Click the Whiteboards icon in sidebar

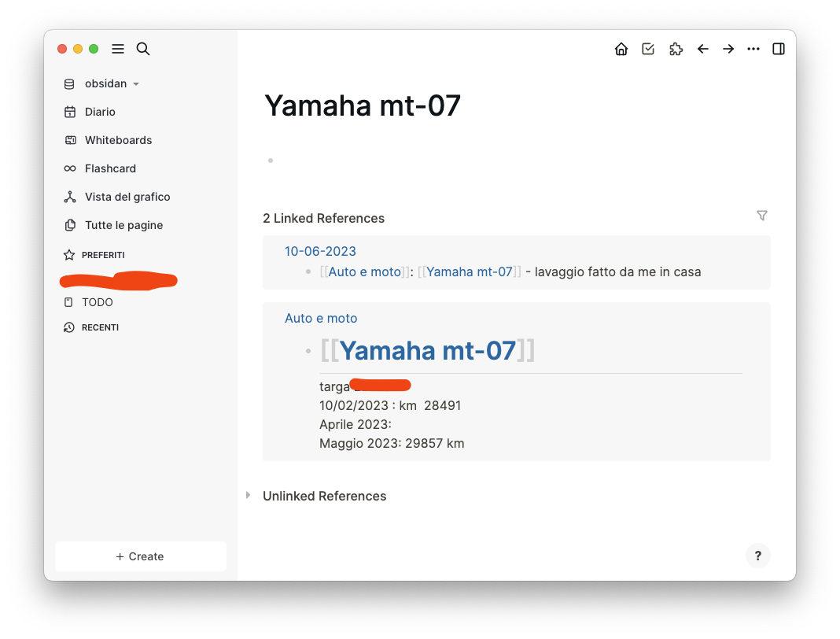point(70,140)
